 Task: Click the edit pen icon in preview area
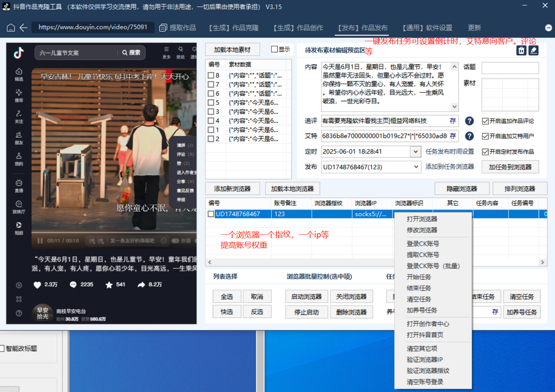tap(533, 50)
